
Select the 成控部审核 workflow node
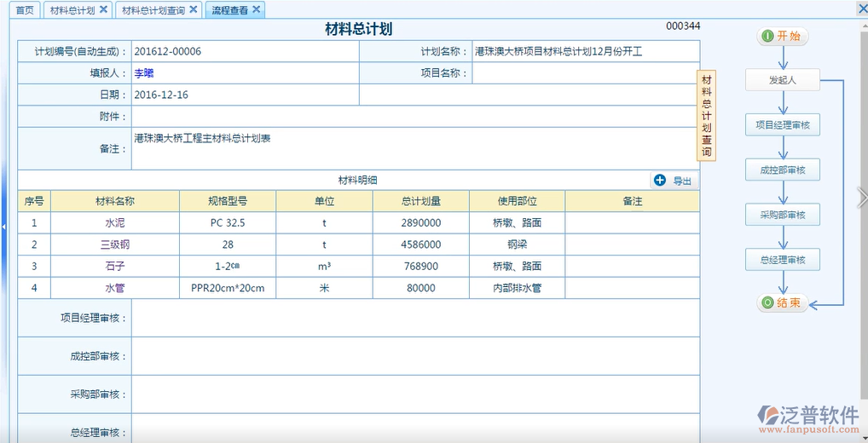782,170
